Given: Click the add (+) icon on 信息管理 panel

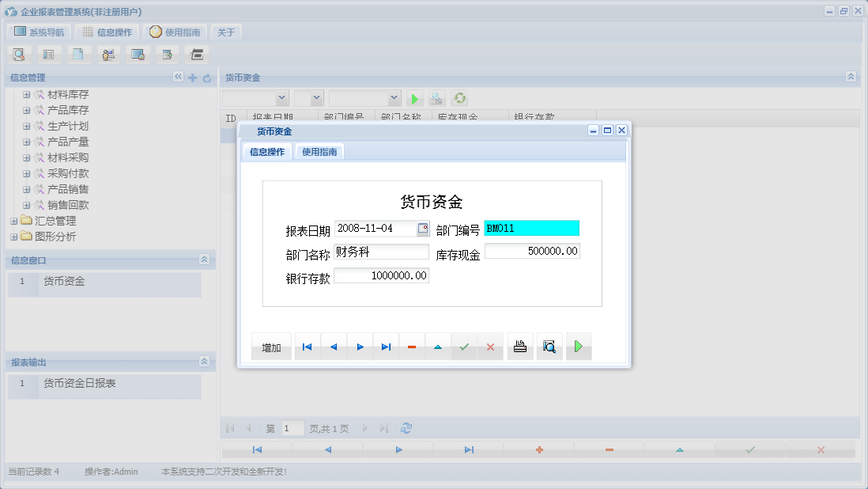Looking at the screenshot, I should [x=193, y=78].
